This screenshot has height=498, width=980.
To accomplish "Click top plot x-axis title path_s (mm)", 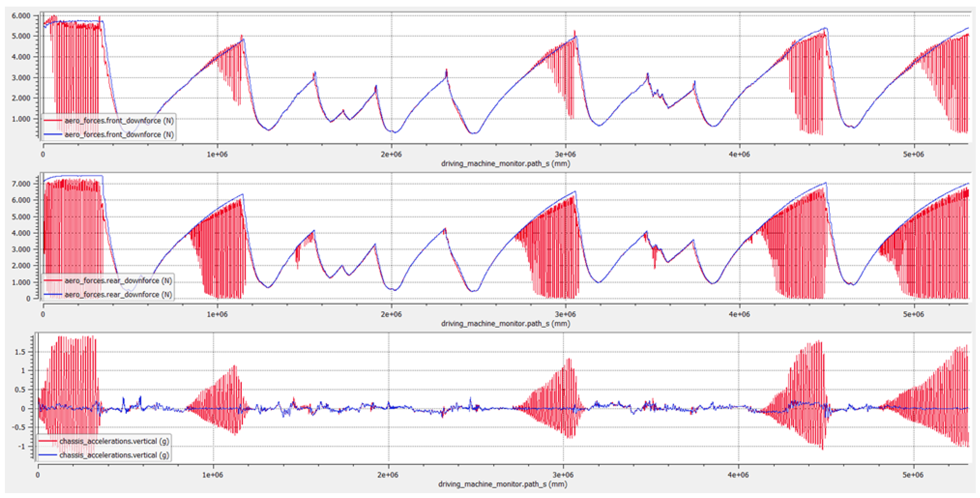I will pos(505,164).
